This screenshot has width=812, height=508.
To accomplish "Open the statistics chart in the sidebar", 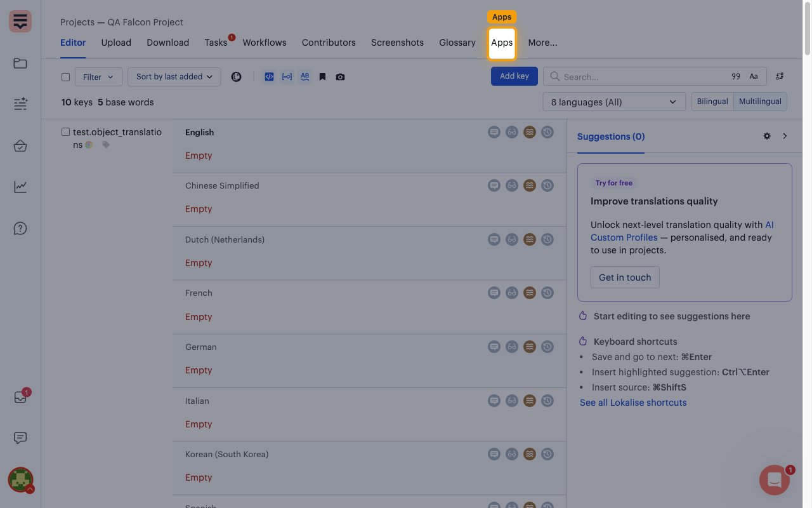I will 20,187.
